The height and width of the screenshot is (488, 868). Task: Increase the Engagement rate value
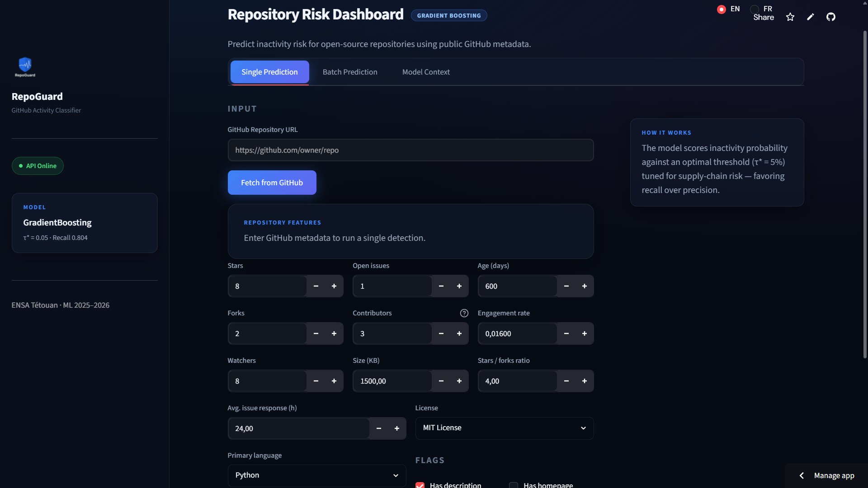pos(585,333)
